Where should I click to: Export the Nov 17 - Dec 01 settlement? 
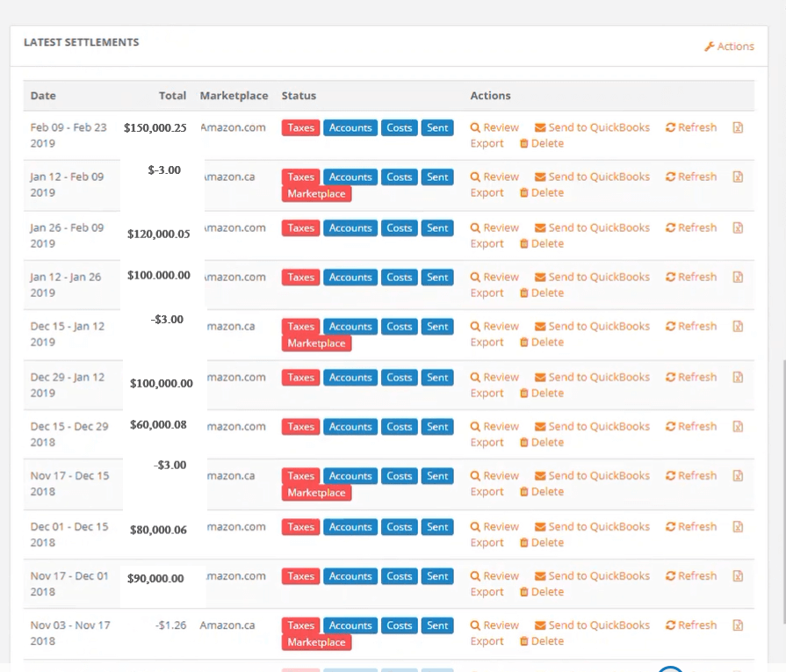(x=487, y=592)
